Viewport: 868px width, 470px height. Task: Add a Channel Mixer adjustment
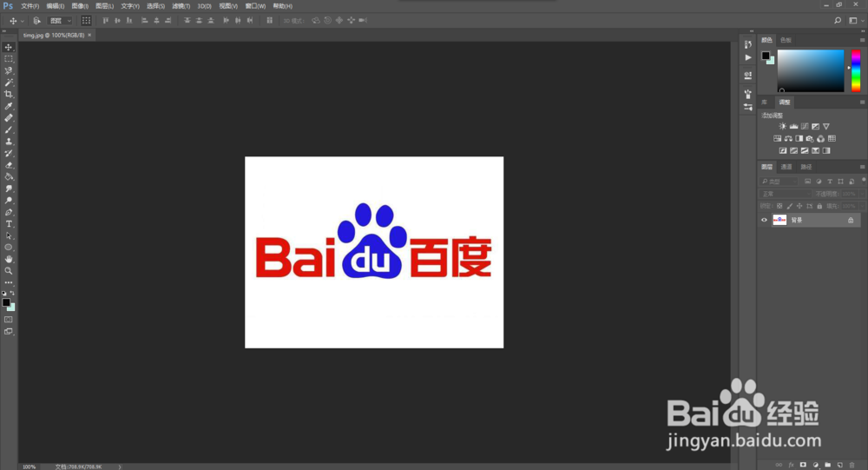[820, 138]
